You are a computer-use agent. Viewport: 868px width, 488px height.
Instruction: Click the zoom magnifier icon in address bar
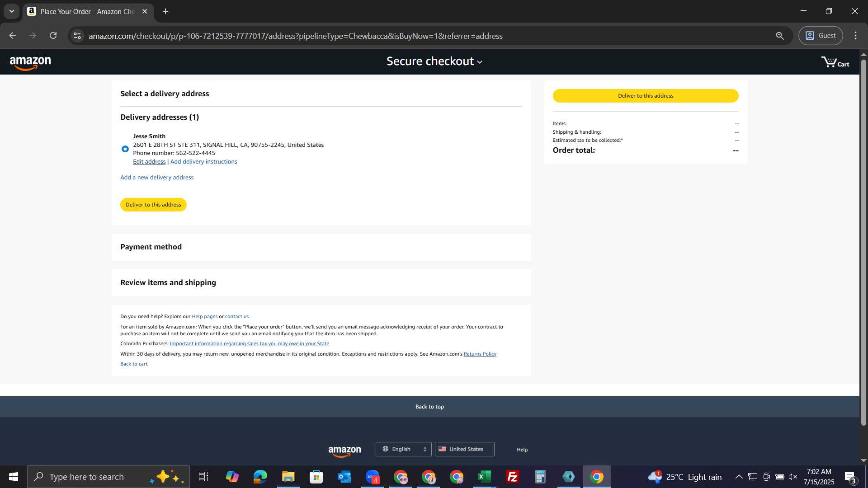[780, 36]
